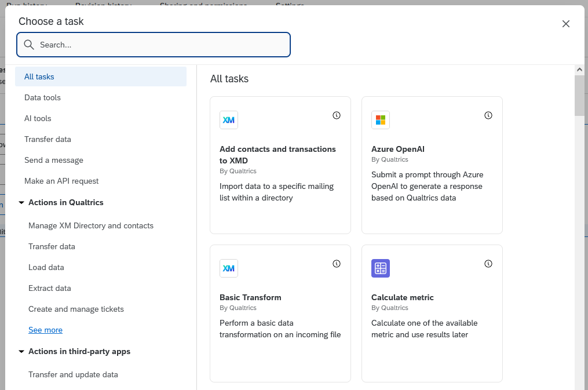The image size is (588, 390).
Task: Close the Choose a task dialog
Action: [566, 24]
